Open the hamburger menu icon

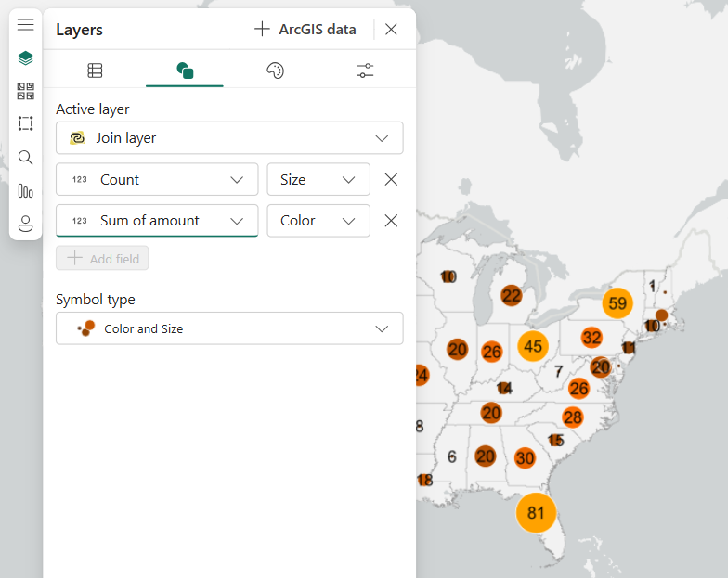[x=25, y=25]
